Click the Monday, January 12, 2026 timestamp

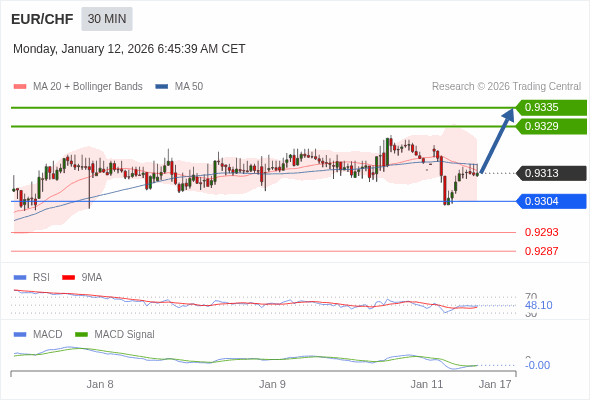(x=129, y=49)
